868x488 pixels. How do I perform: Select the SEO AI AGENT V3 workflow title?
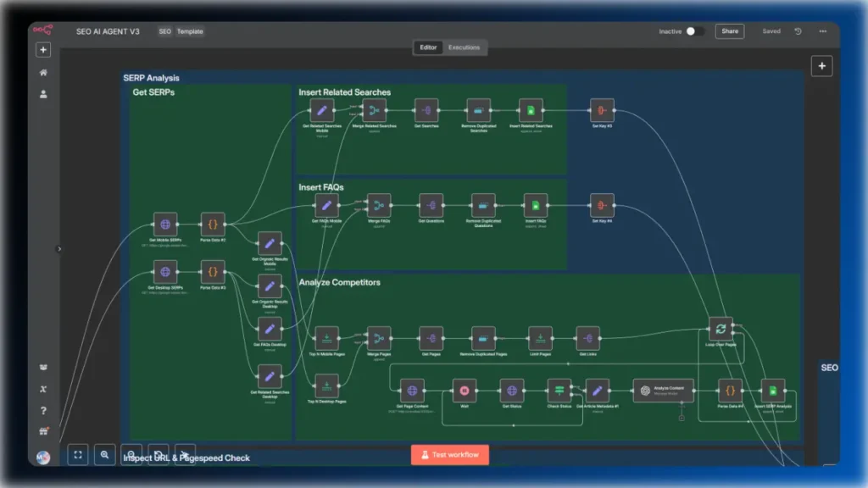tap(108, 31)
